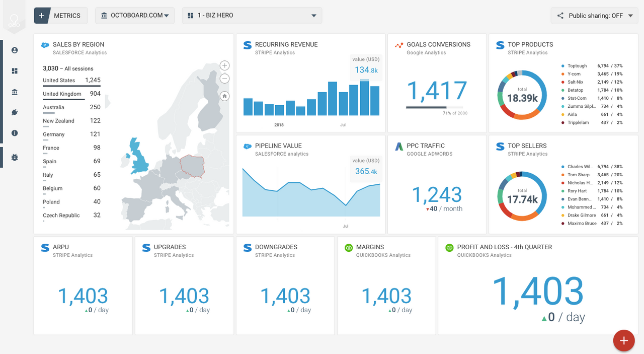Click the bank building icon in sidebar

point(14,92)
